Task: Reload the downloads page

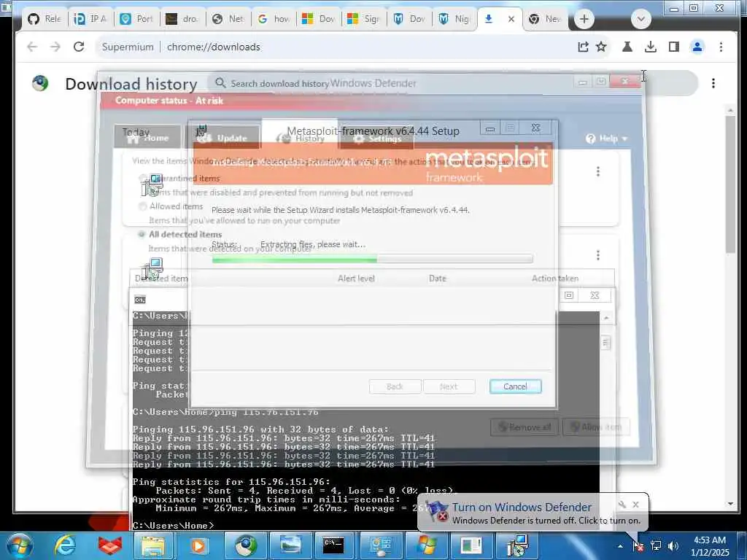Action: pos(79,47)
